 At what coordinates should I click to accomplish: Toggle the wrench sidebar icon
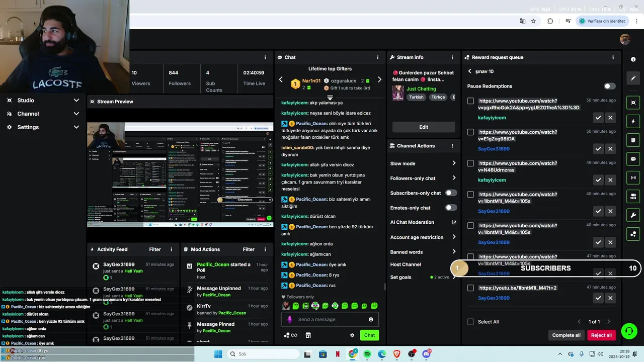pos(633,215)
